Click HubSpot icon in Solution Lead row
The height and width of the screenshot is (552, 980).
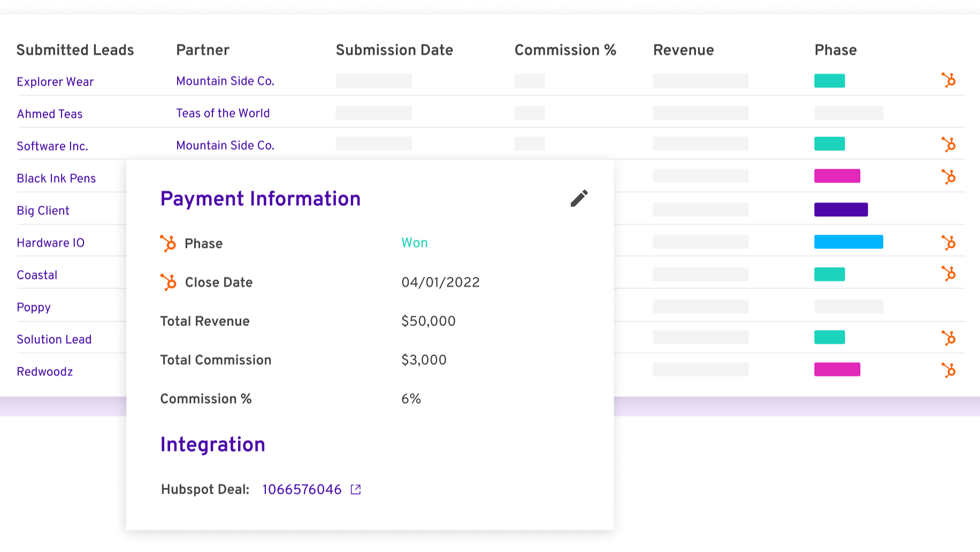click(x=948, y=338)
